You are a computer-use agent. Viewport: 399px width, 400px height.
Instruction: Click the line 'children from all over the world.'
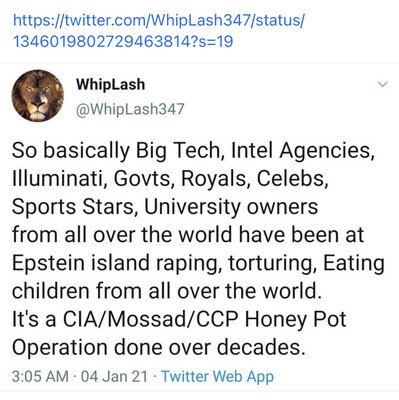coord(167,291)
